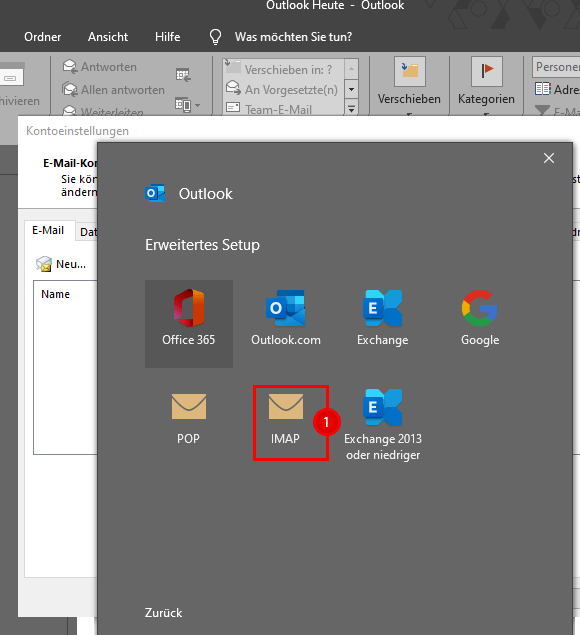This screenshot has height=635, width=580.
Task: Choose Office 365 account type
Action: (x=189, y=324)
